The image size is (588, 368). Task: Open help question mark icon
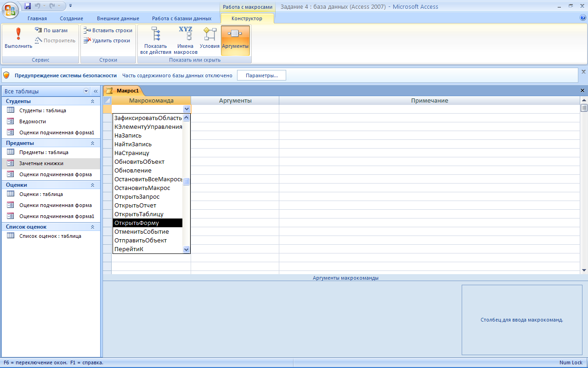[583, 18]
